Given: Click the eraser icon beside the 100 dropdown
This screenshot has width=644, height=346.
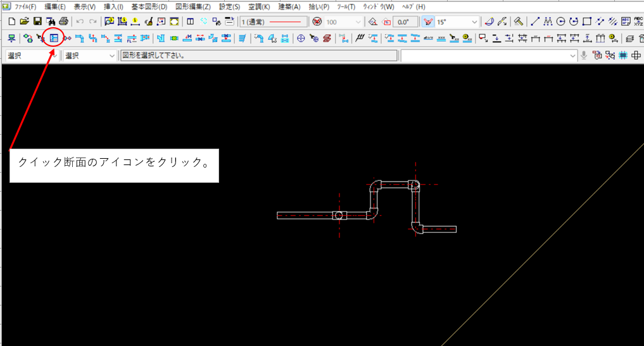Looking at the screenshot, I should [373, 22].
